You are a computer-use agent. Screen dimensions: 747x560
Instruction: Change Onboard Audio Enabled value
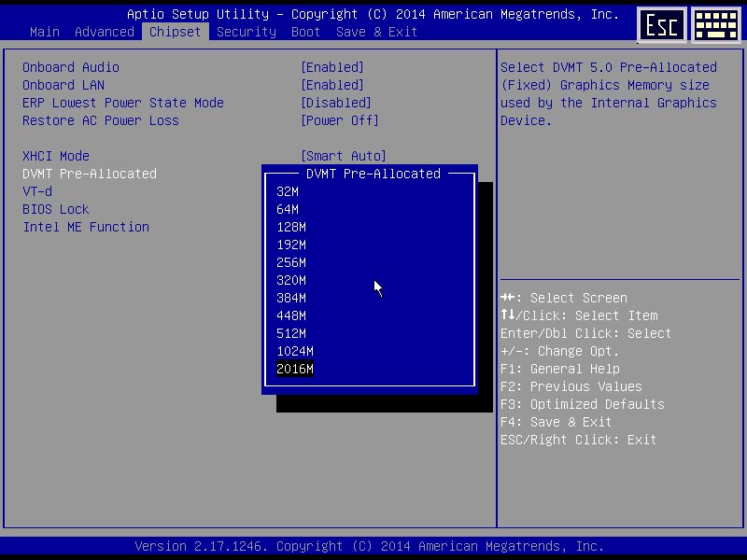click(x=332, y=67)
